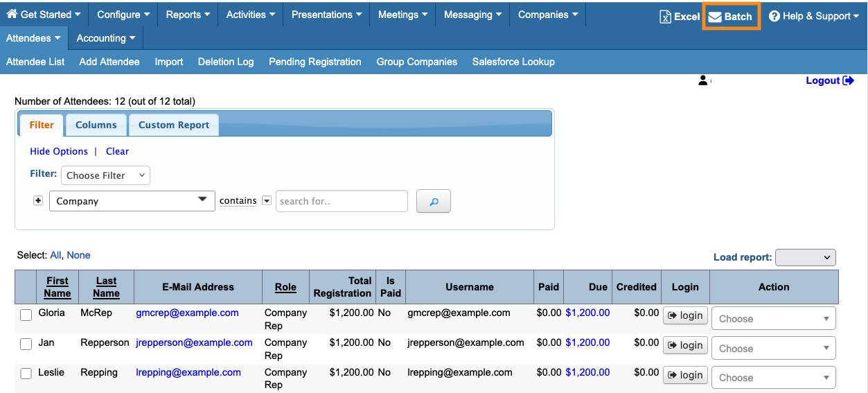This screenshot has height=393, width=868.
Task: Open the small arrow next to 'contains'
Action: click(266, 201)
